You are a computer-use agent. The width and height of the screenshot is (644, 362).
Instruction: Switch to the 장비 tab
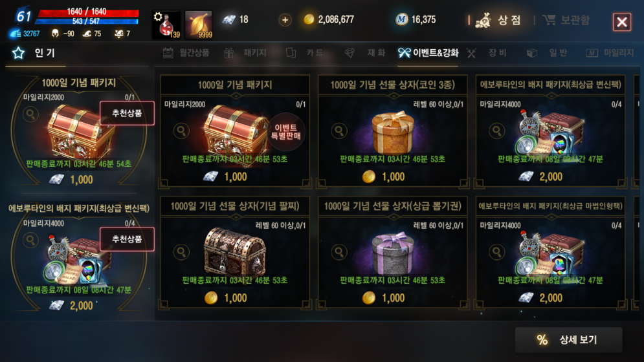(487, 53)
